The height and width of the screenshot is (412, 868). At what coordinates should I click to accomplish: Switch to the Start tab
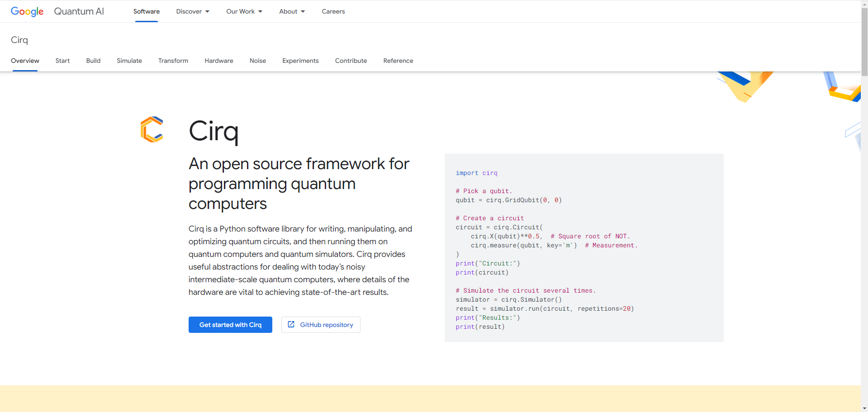62,61
